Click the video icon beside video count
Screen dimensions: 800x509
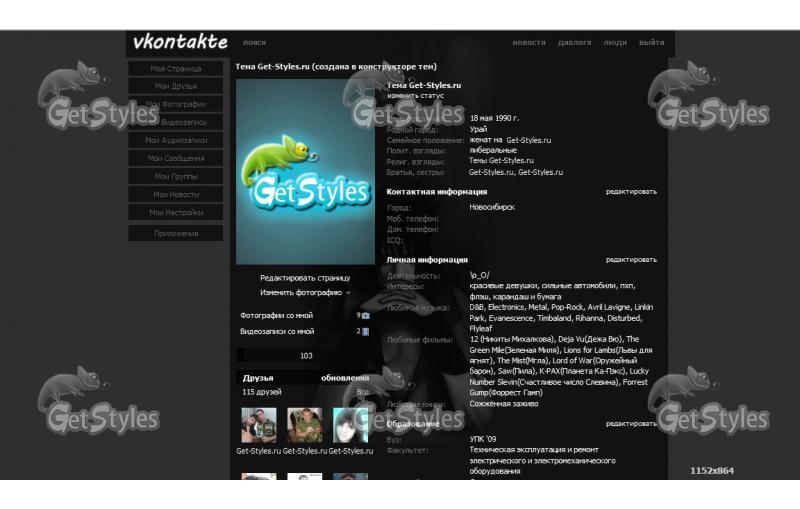point(366,331)
